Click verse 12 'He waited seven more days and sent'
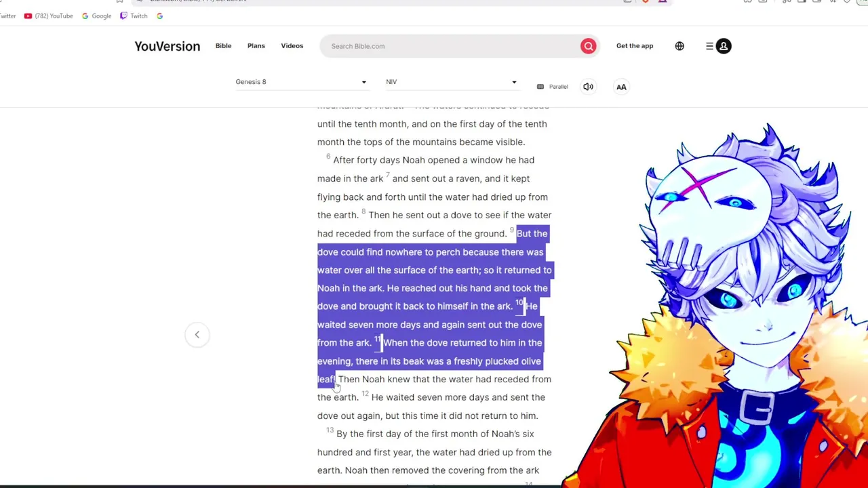This screenshot has height=488, width=868. [458, 397]
